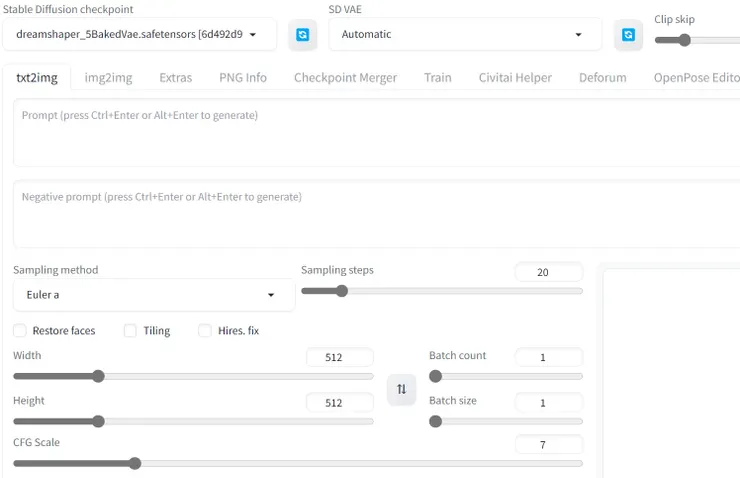Refresh the Stable Diffusion checkpoint list
The height and width of the screenshot is (478, 740).
coord(303,34)
